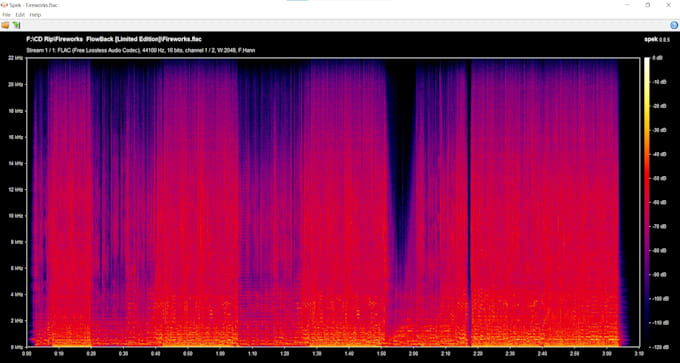The height and width of the screenshot is (363, 680).
Task: Click the 16 kHz frequency axis label
Action: pyautogui.click(x=16, y=137)
